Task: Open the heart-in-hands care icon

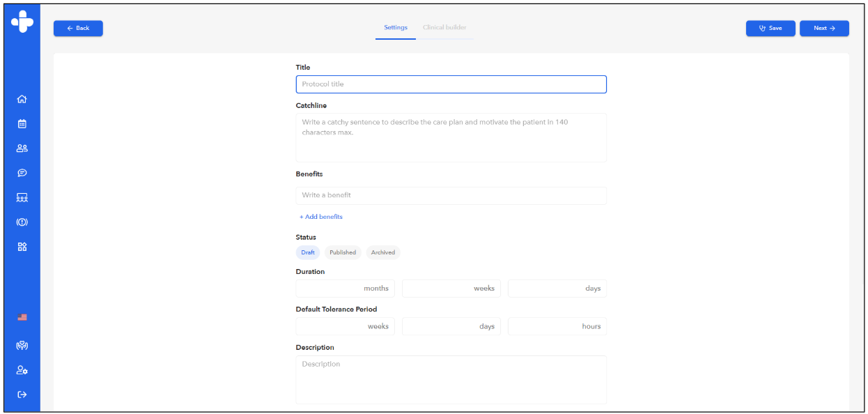Action: click(x=22, y=346)
